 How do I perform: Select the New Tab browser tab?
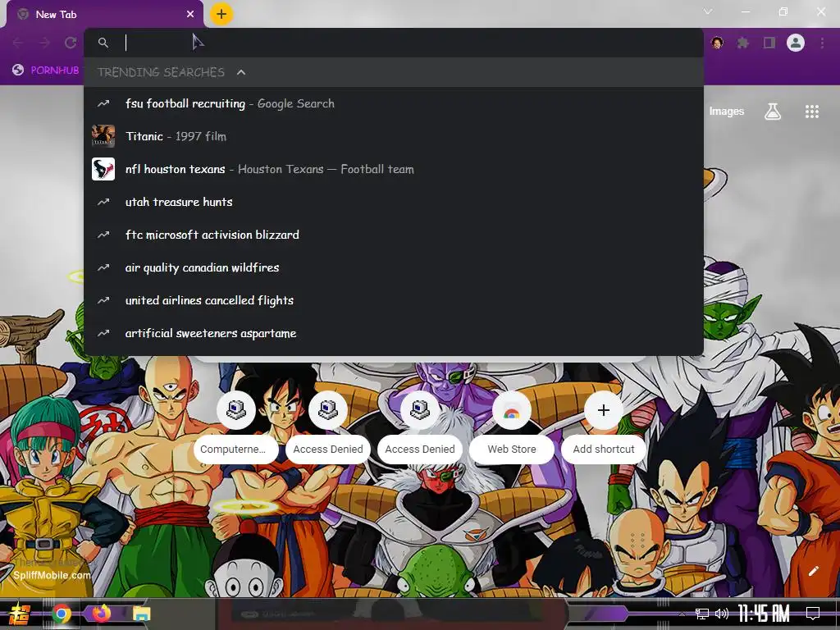105,15
